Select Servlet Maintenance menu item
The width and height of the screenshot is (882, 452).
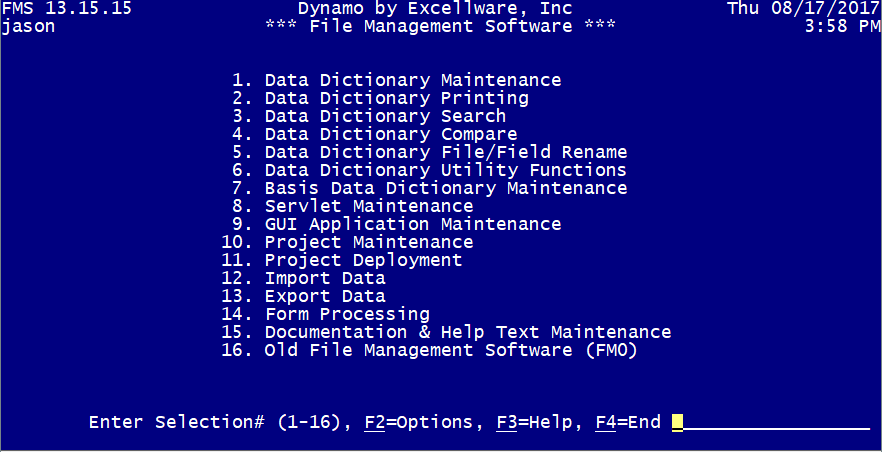point(368,206)
